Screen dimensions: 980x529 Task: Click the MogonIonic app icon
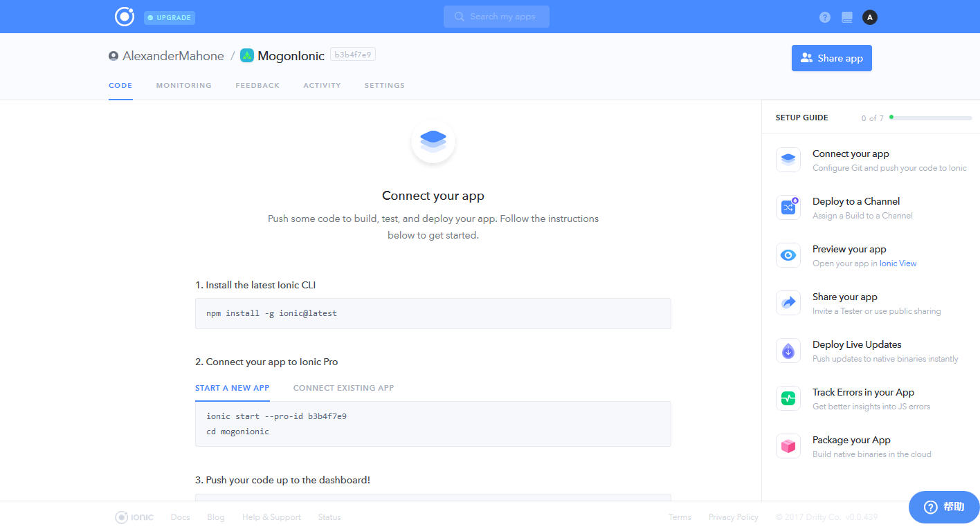click(x=247, y=56)
